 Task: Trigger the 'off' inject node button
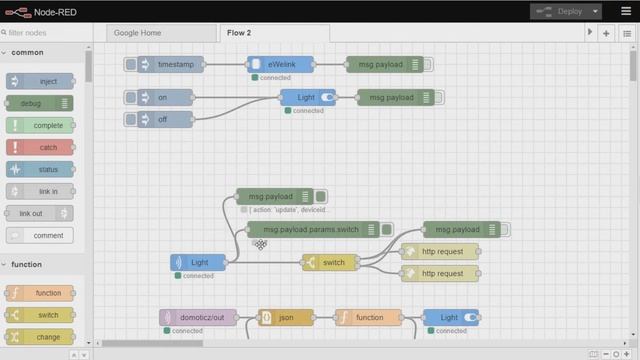pos(131,120)
